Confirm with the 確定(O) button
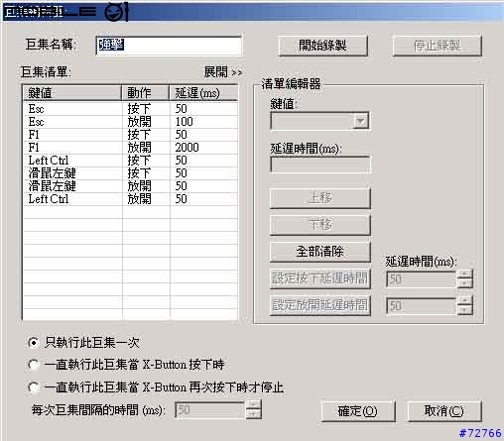This screenshot has height=441, width=504. point(358,411)
